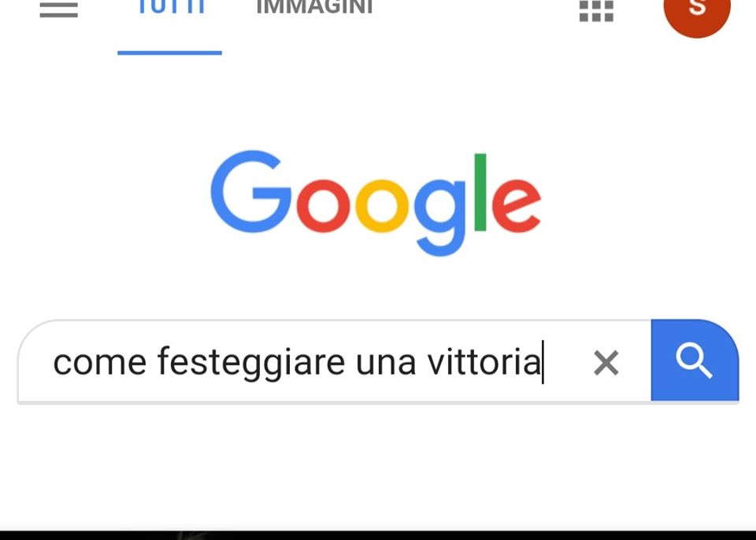Click the red letter e ending the logo
756x540 pixels.
coord(517,206)
